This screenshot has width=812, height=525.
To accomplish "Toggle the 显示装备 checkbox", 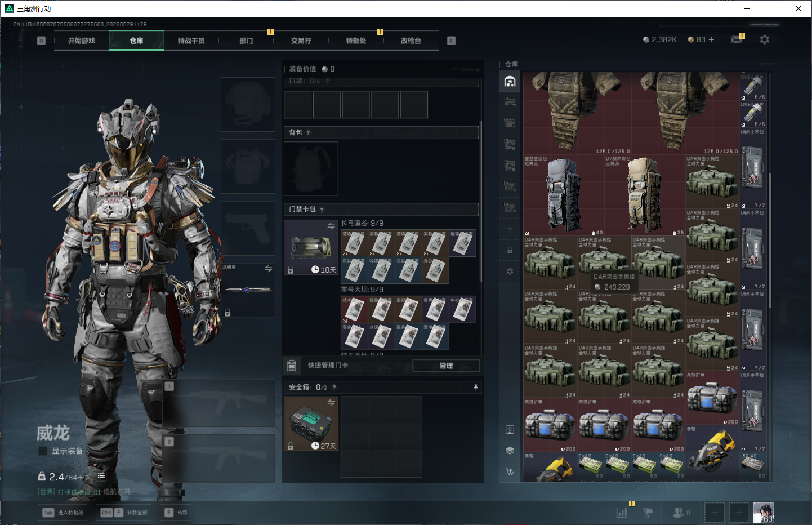I will (x=43, y=451).
